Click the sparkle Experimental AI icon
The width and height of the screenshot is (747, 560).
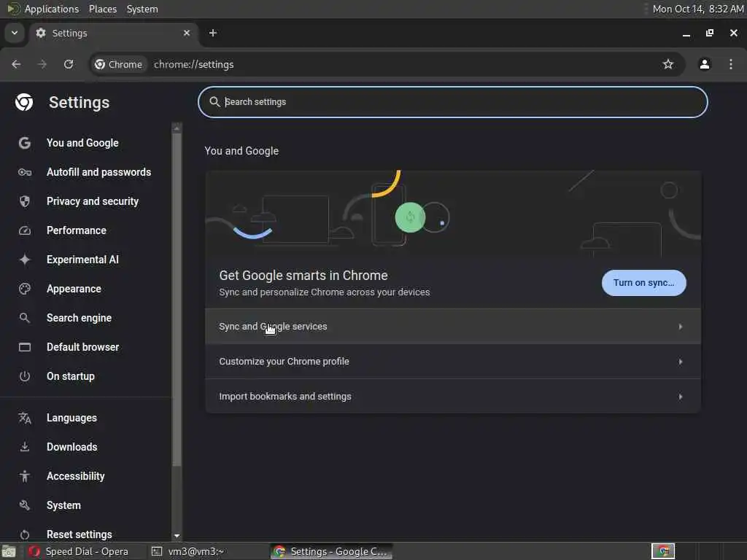25,260
